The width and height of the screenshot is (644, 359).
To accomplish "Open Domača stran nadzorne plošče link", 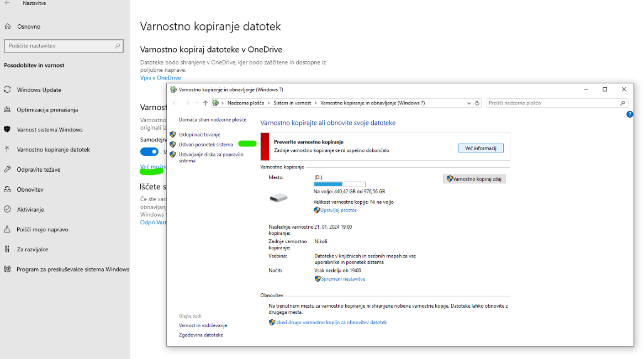I will [212, 119].
